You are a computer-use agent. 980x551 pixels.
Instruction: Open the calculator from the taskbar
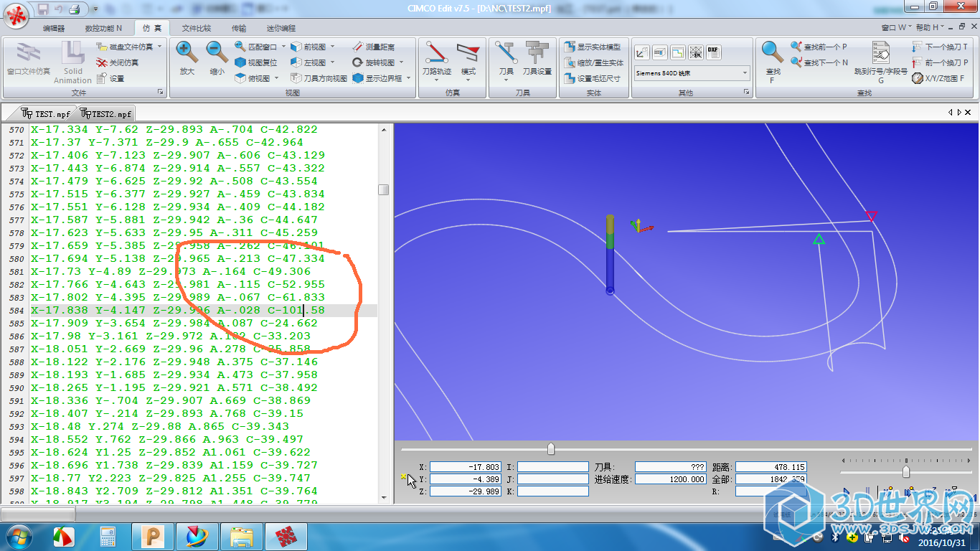tap(108, 537)
